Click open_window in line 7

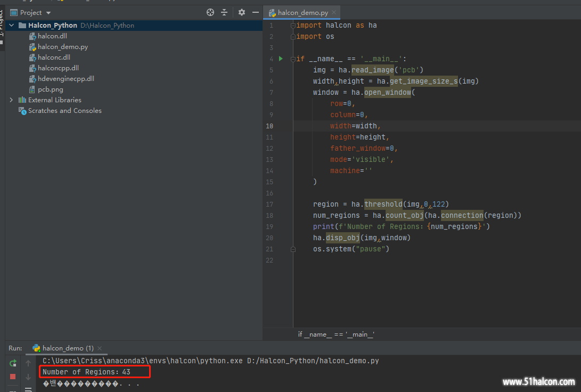[x=388, y=92]
